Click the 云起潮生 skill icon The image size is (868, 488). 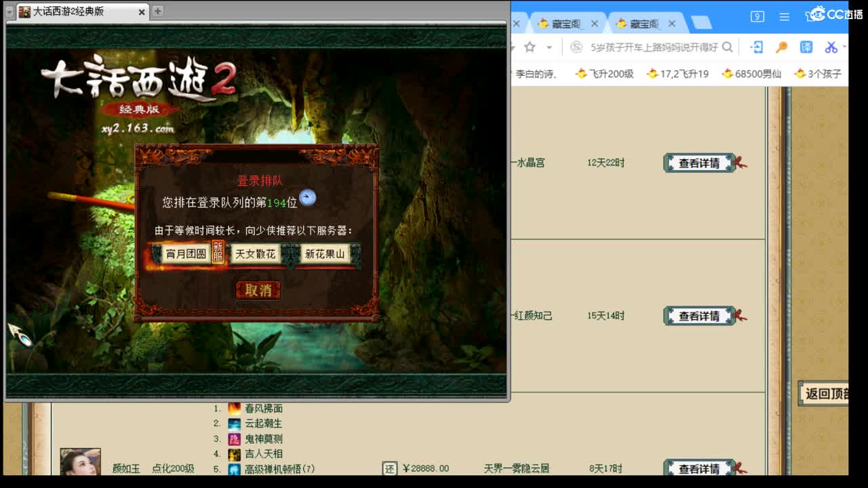[234, 424]
